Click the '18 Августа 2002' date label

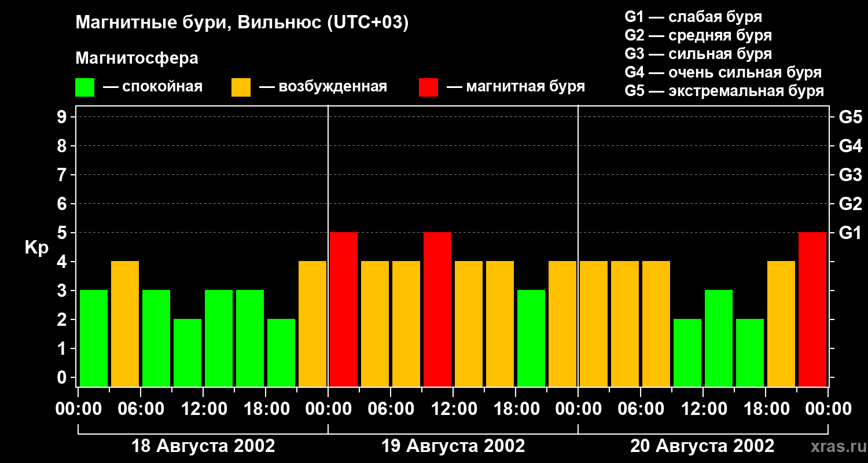coord(203,446)
